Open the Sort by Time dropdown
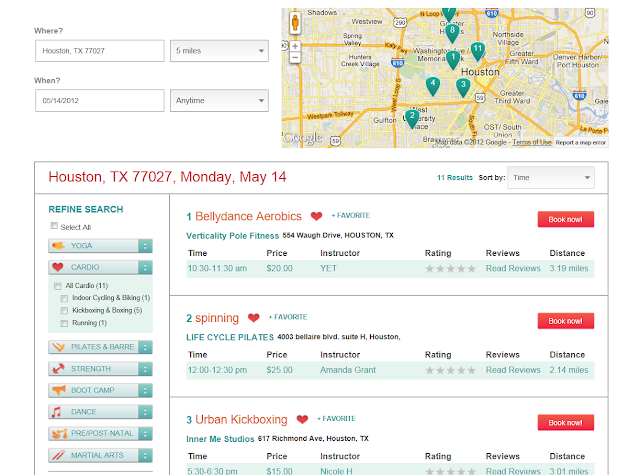This screenshot has height=475, width=640. (x=551, y=178)
